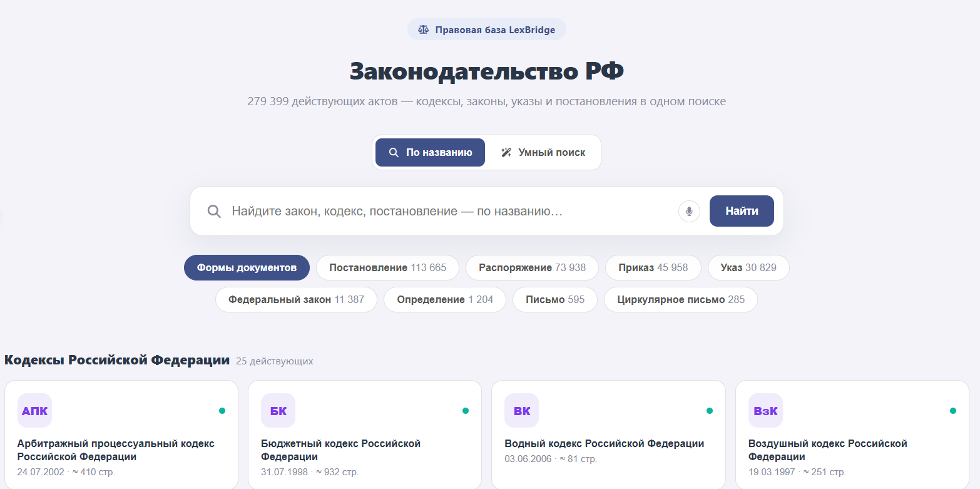Click the 24.07.2002 · ≈ 410 стр. text

pos(66,471)
